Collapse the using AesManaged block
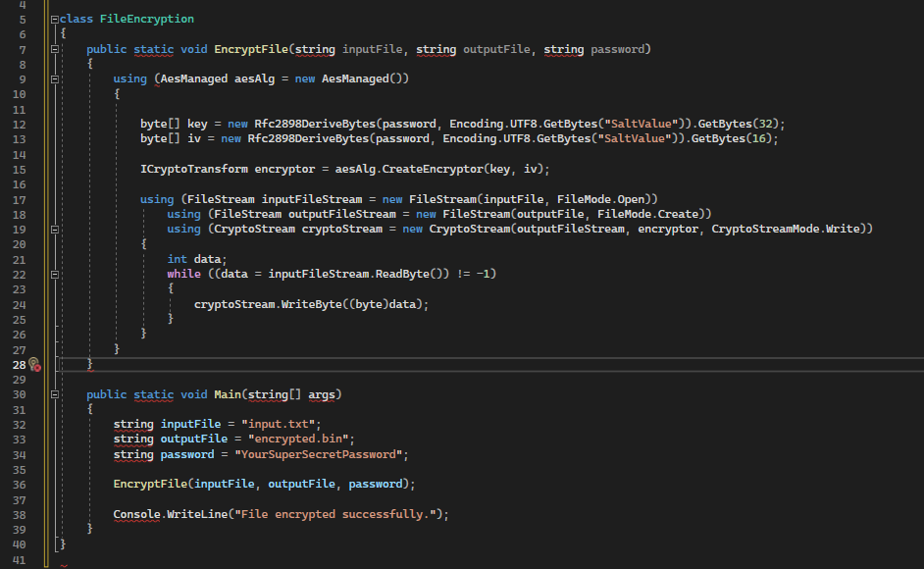The width and height of the screenshot is (924, 569). (56, 78)
